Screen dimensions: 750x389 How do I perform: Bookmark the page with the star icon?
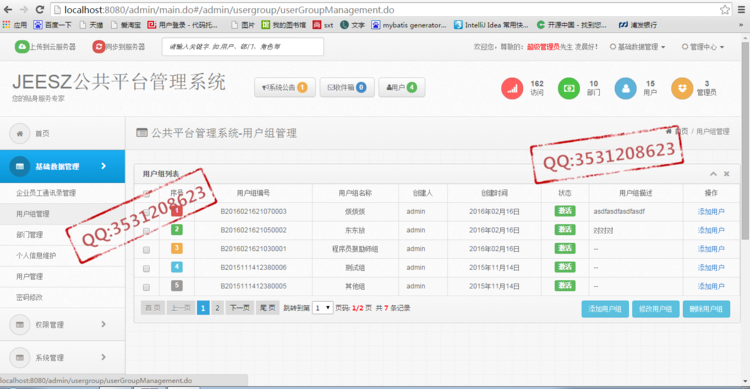tap(725, 10)
